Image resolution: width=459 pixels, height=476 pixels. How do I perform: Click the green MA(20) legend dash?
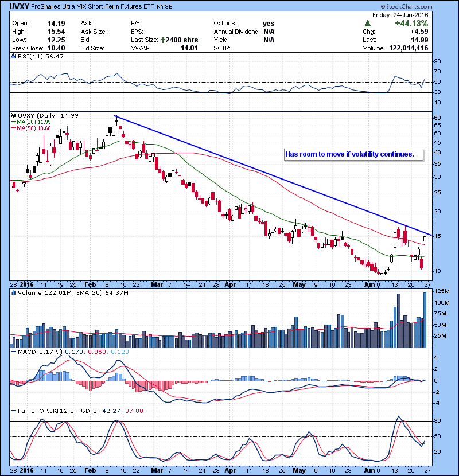click(x=13, y=122)
